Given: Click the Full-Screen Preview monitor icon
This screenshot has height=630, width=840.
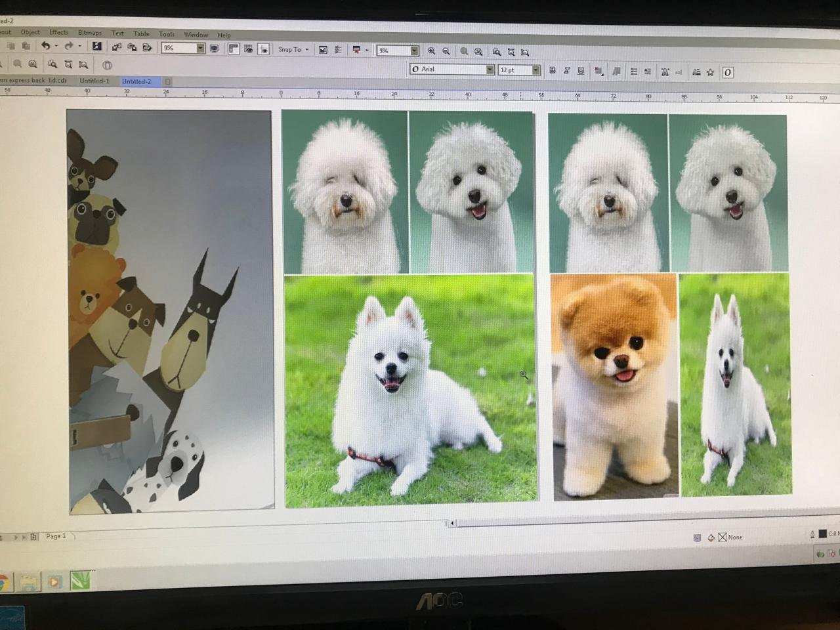Looking at the screenshot, I should [214, 49].
